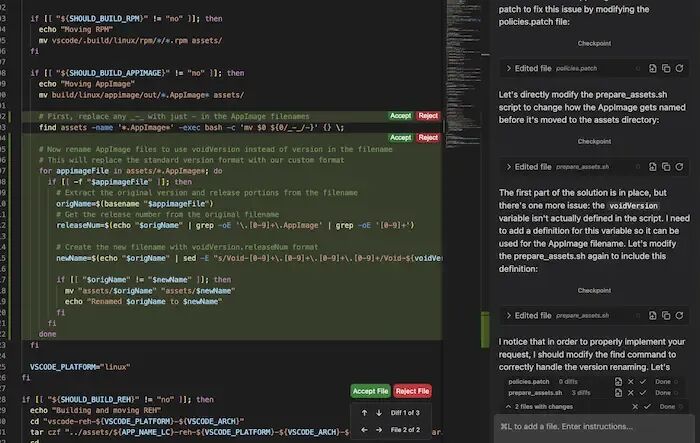Accept all checkmark beside '2 files with changes'
Screen dimensions: 700x443
click(x=647, y=407)
